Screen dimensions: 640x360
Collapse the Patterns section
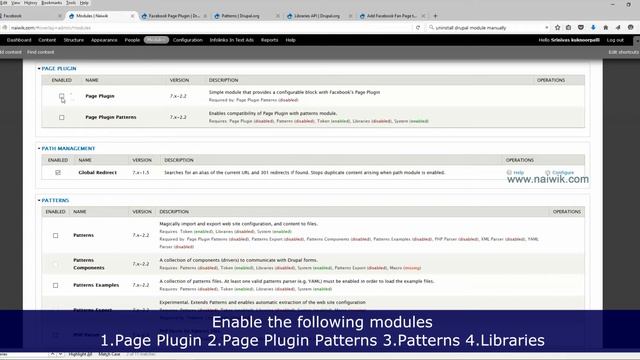coord(55,200)
